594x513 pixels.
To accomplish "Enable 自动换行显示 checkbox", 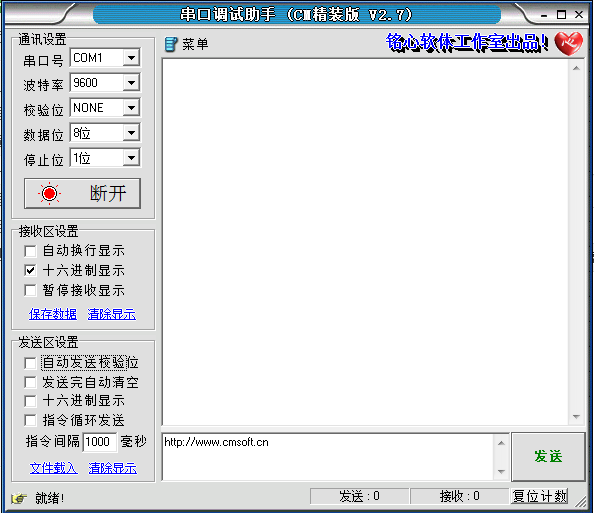I will click(x=30, y=251).
